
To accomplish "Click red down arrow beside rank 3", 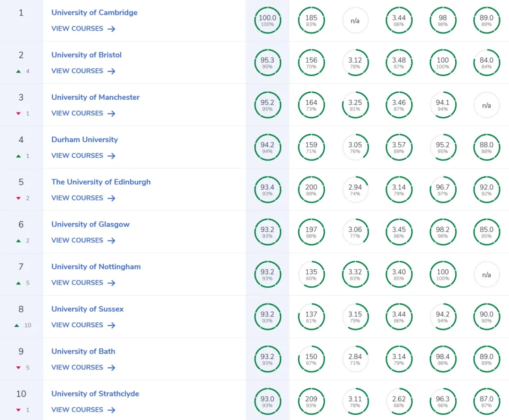I will click(x=18, y=113).
